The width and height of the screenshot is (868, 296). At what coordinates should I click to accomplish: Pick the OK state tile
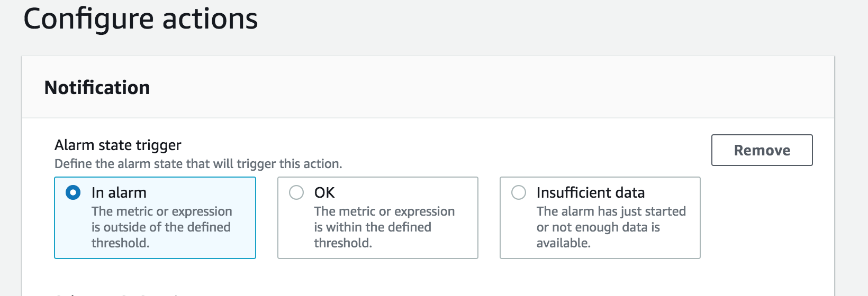coord(378,218)
